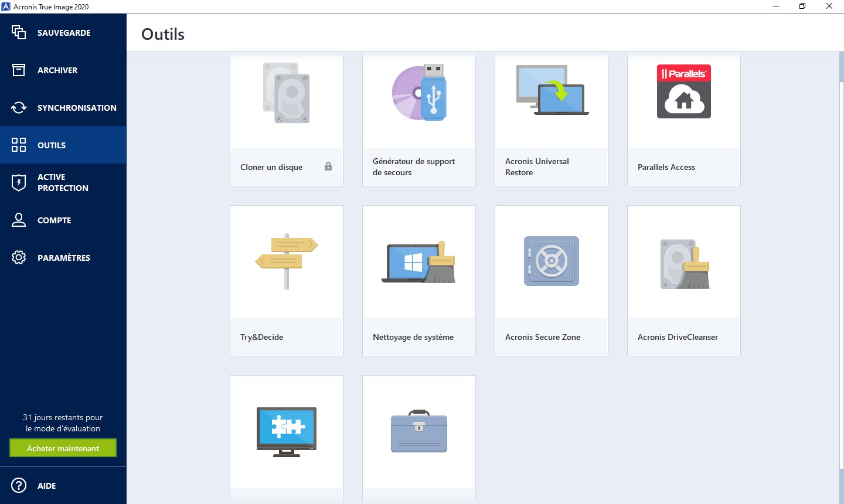
Task: Click the Outils page heading
Action: coord(163,34)
